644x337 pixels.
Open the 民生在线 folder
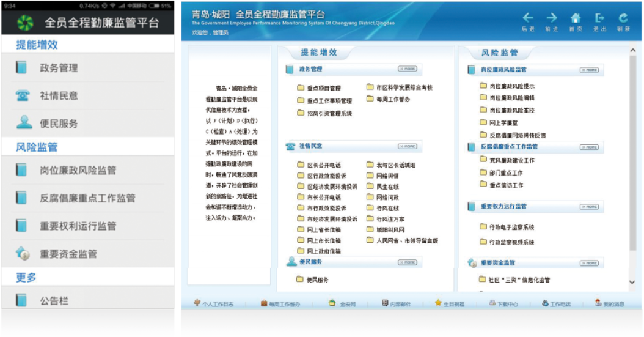pyautogui.click(x=382, y=186)
